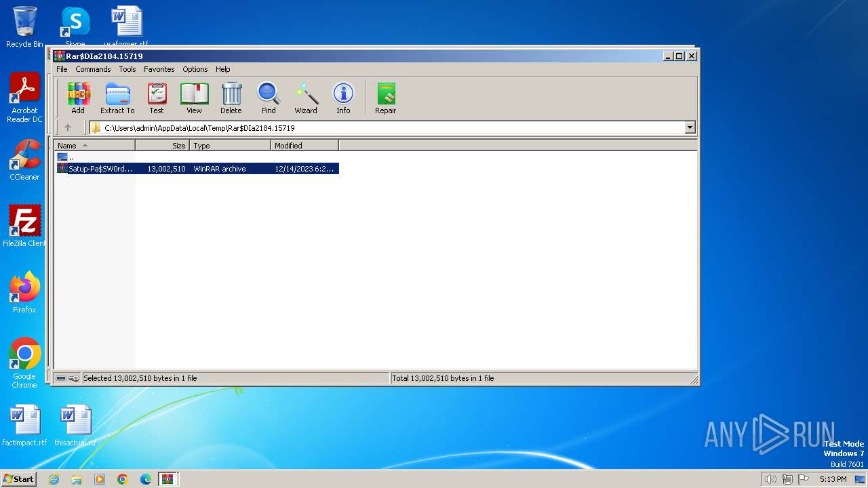The image size is (868, 488).
Task: Click the Delete trash icon
Action: coord(231,98)
